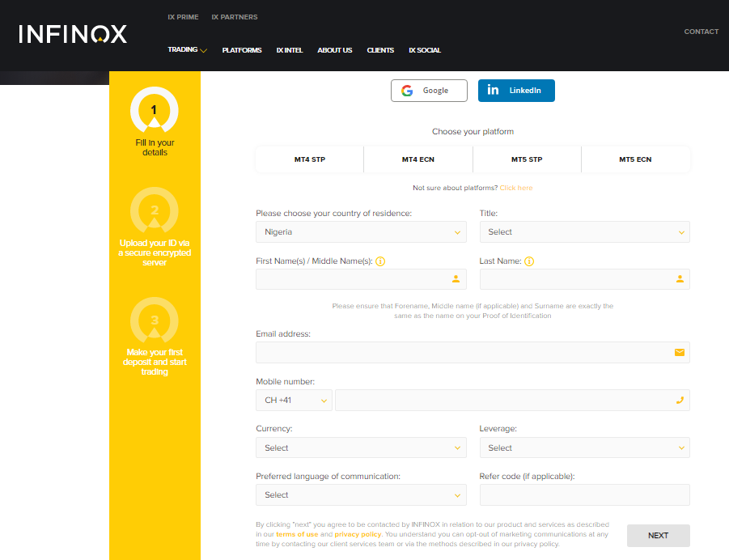
Task: Open the IX INTEL menu
Action: [289, 50]
